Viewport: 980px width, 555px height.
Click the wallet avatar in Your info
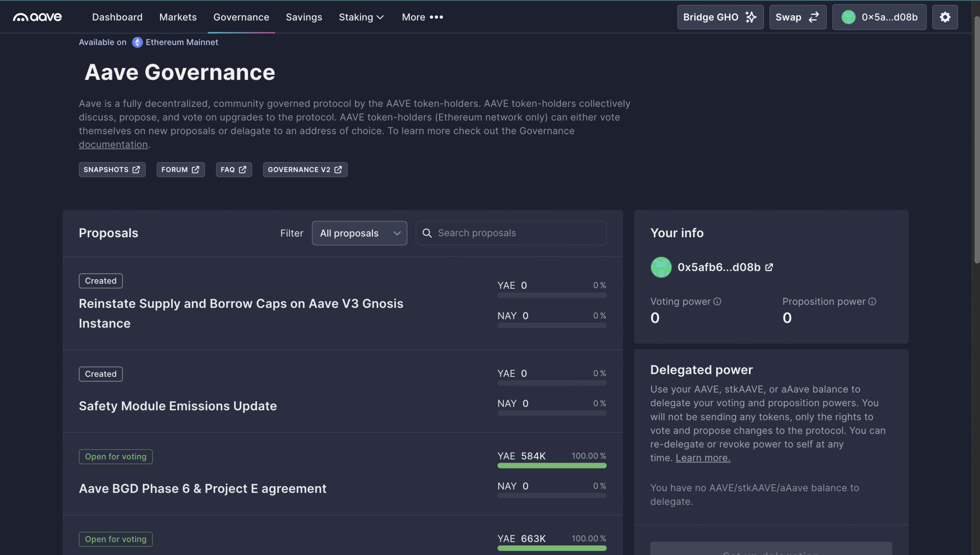(661, 267)
